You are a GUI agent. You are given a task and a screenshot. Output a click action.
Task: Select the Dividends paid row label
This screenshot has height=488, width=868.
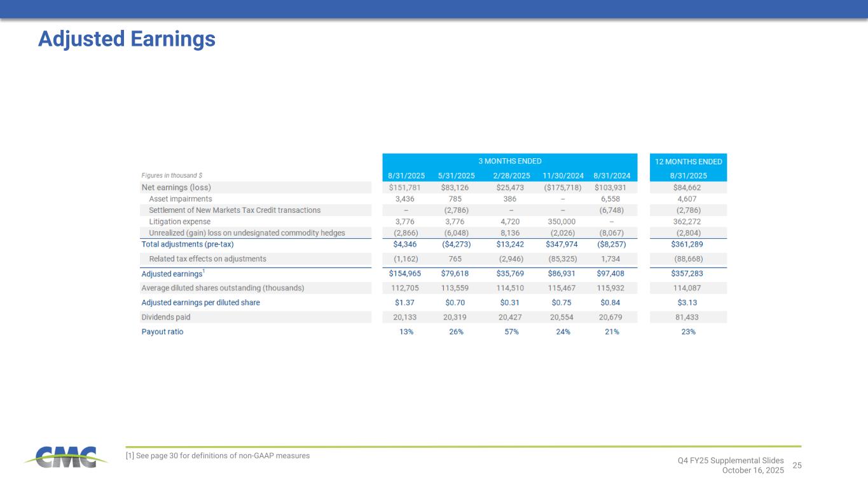pos(165,317)
